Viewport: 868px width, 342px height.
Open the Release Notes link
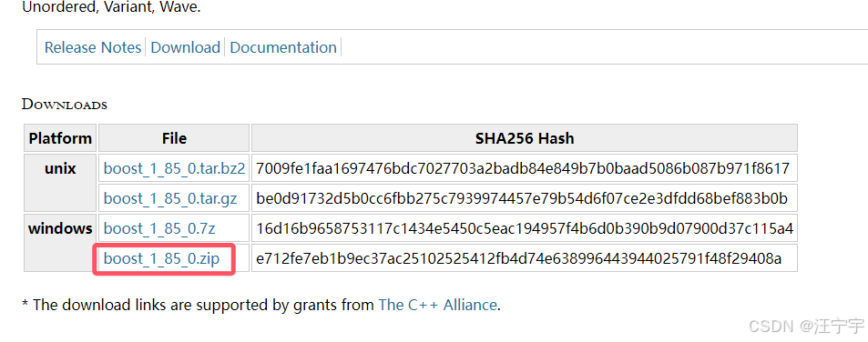[x=92, y=47]
